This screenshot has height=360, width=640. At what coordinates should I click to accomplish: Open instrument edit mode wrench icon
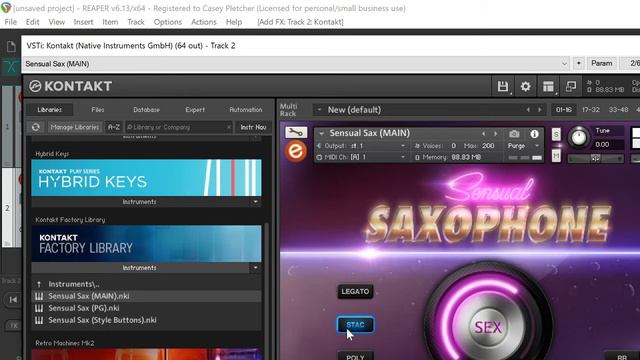click(296, 132)
